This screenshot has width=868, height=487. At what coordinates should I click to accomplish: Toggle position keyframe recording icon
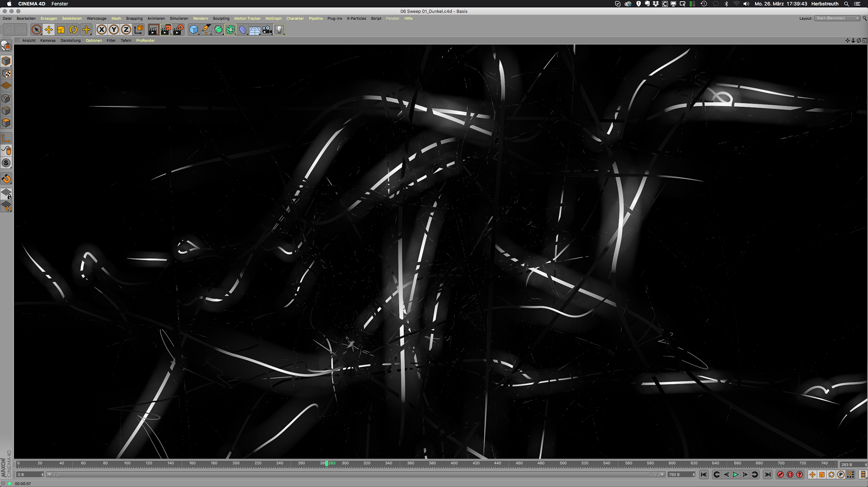[x=812, y=474]
